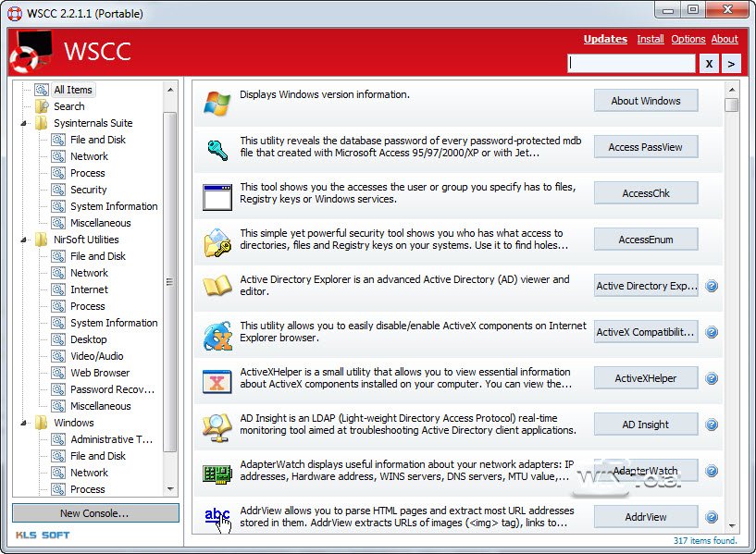Select All Items in the tree
756x554 pixels.
tap(73, 90)
